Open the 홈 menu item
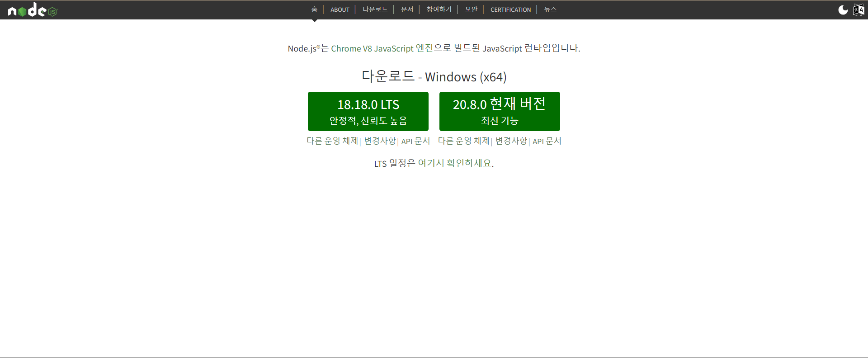Image resolution: width=868 pixels, height=358 pixels. point(315,9)
